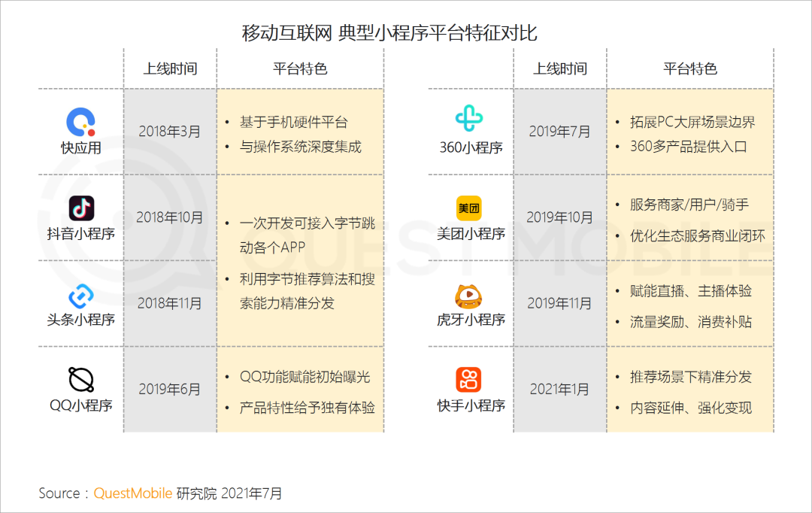
Task: Click bullet text 拓展PC大屏场景边界
Action: click(x=692, y=123)
